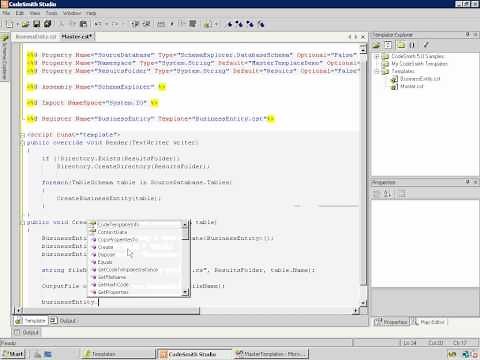The height and width of the screenshot is (360, 480).
Task: Switch to the Properties panel tab
Action: pos(391,322)
